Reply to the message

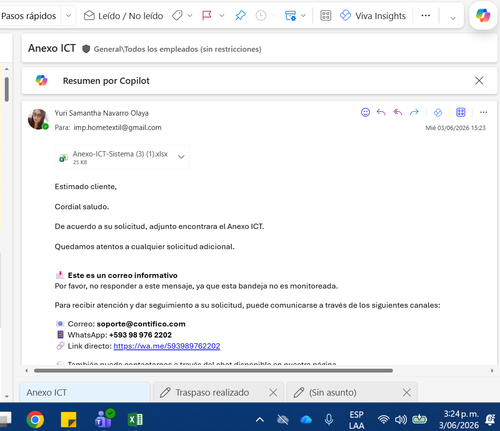point(381,112)
